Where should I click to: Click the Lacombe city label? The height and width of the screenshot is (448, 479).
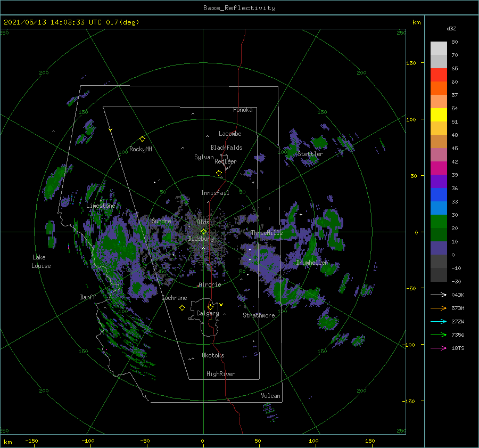(230, 134)
